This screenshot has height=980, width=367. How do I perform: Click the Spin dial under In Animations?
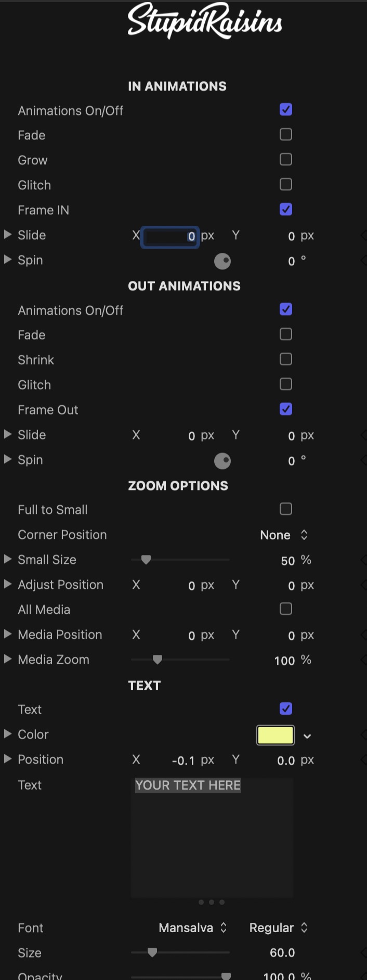222,261
